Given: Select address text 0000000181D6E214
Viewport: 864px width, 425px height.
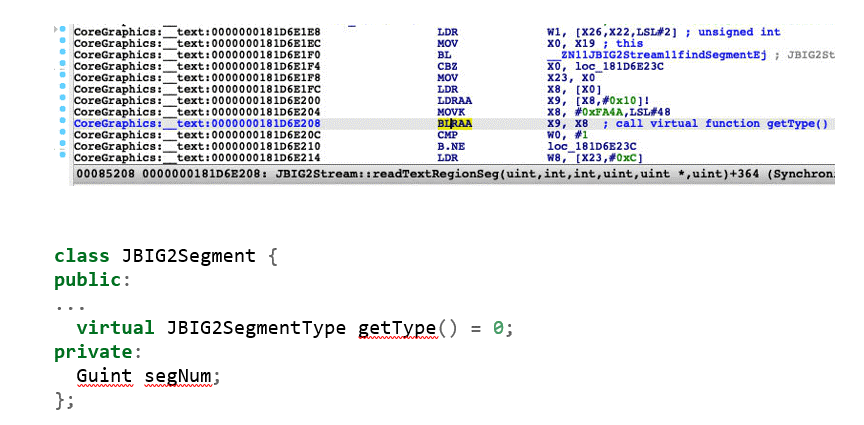Looking at the screenshot, I should click(266, 158).
